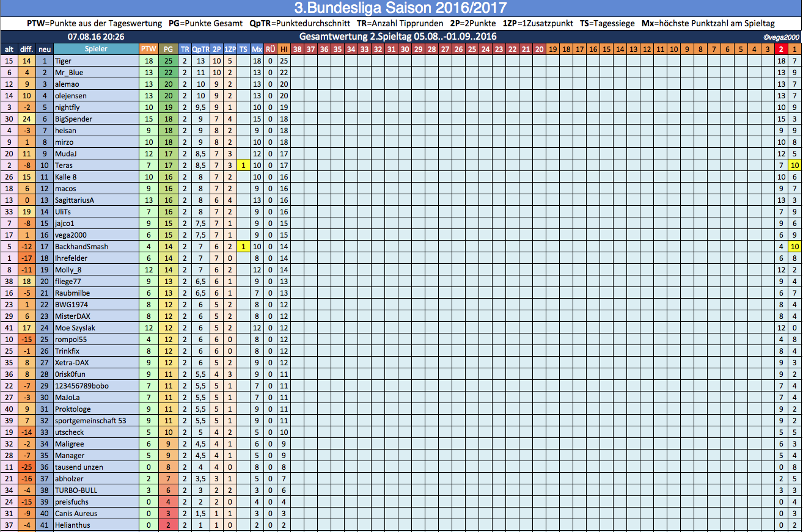This screenshot has width=803, height=532.
Task: Click matchday column header 20
Action: pyautogui.click(x=539, y=49)
